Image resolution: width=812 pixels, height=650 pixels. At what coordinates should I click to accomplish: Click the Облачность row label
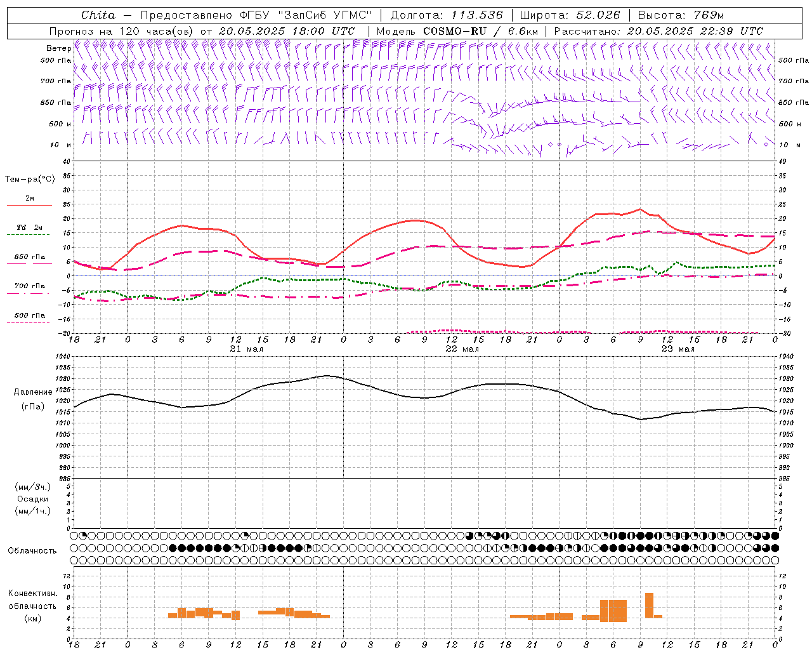(x=32, y=550)
